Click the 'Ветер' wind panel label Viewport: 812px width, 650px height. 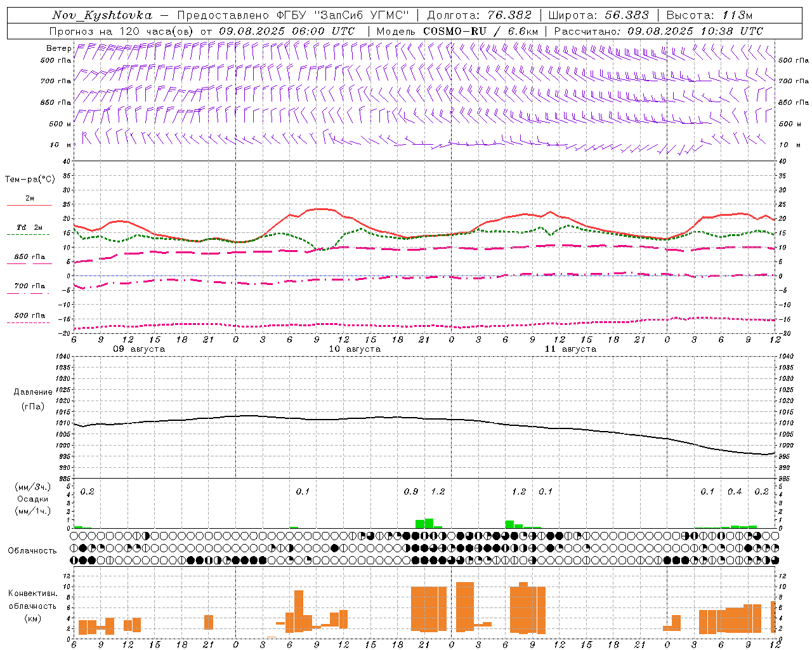pyautogui.click(x=58, y=48)
